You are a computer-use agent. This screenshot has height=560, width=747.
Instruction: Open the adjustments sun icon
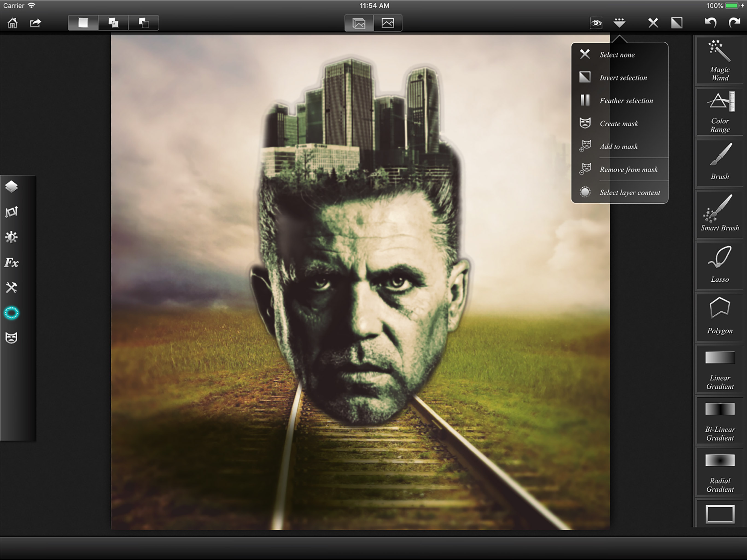pos(11,237)
